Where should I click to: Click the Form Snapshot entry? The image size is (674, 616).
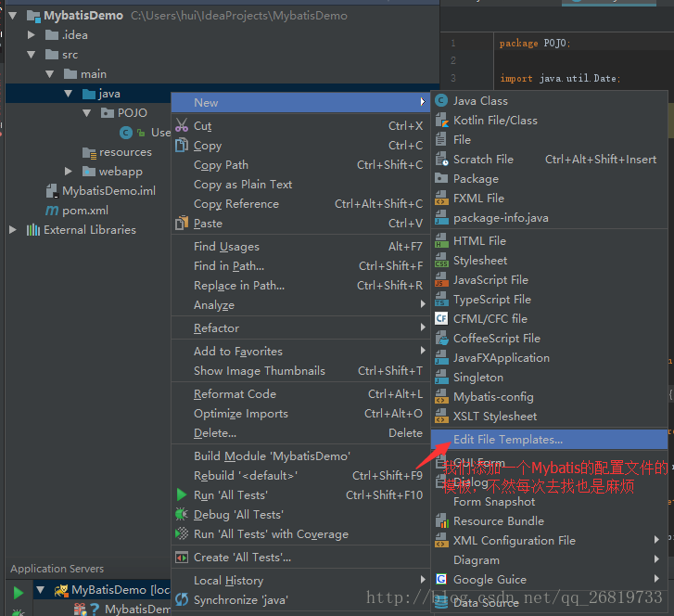point(550,502)
